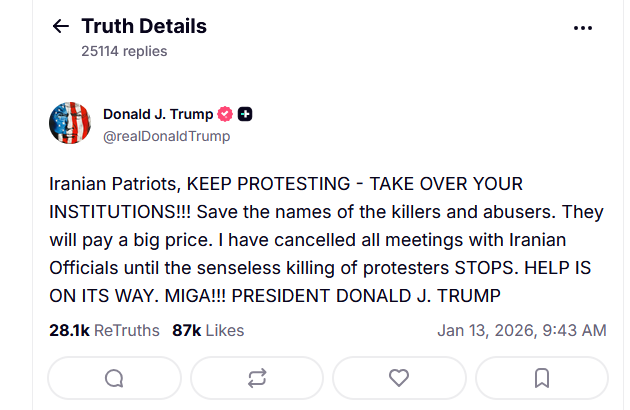Like the post with the heart icon
630x410 pixels.
(399, 378)
